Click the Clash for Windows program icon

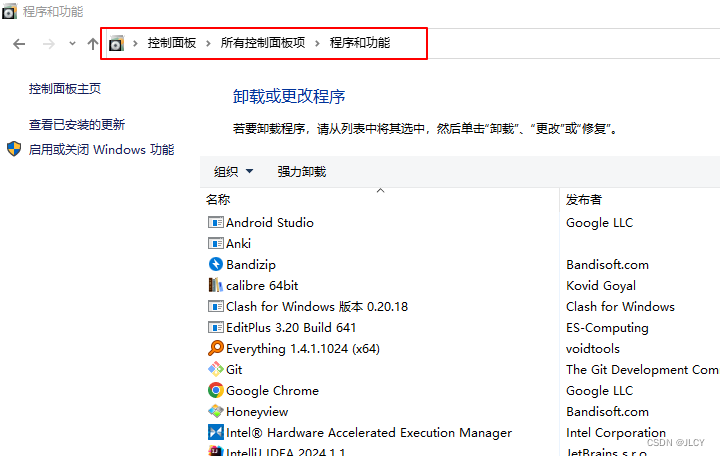pyautogui.click(x=216, y=306)
